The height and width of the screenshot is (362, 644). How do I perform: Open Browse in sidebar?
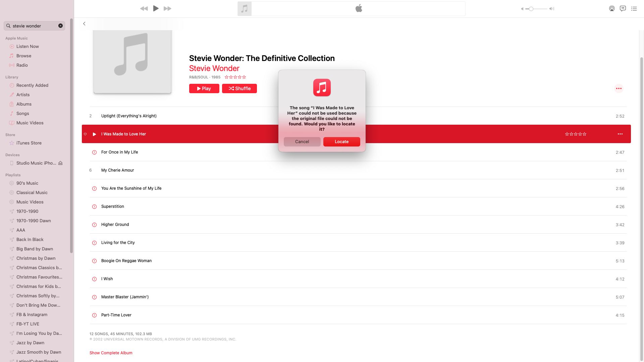point(24,56)
